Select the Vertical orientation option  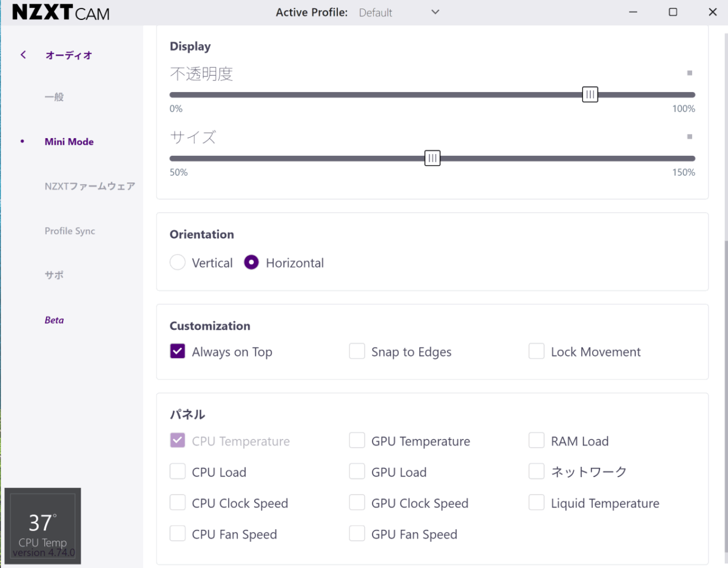pos(177,262)
